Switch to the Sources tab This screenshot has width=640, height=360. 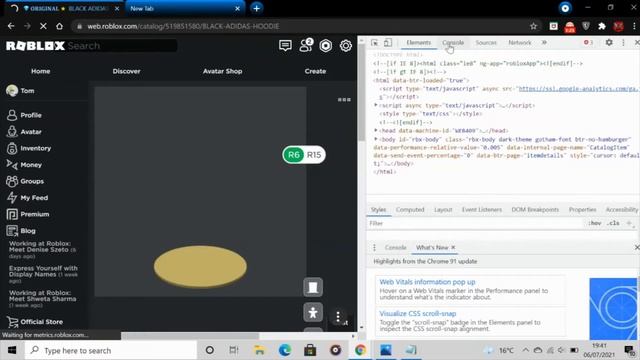(486, 42)
